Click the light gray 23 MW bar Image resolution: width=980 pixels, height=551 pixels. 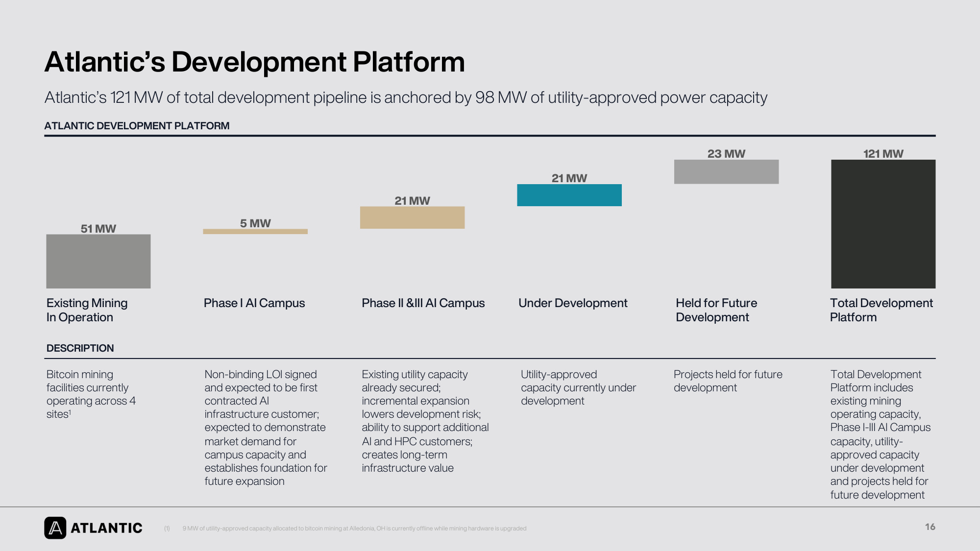726,172
